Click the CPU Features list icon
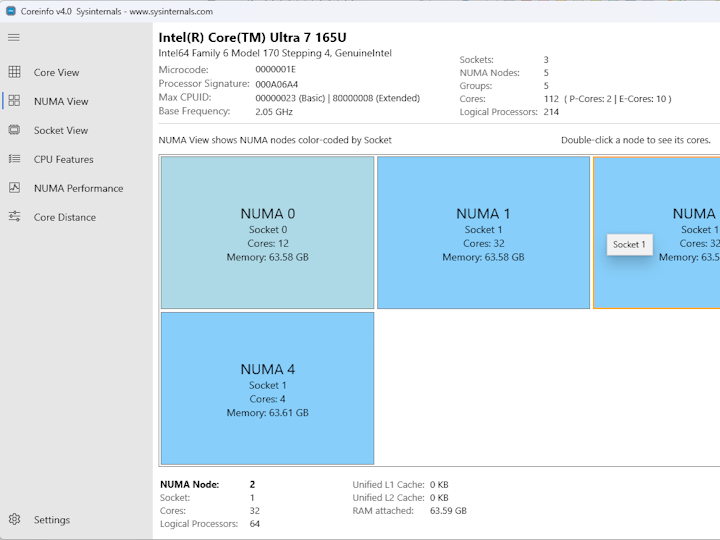 [x=14, y=159]
